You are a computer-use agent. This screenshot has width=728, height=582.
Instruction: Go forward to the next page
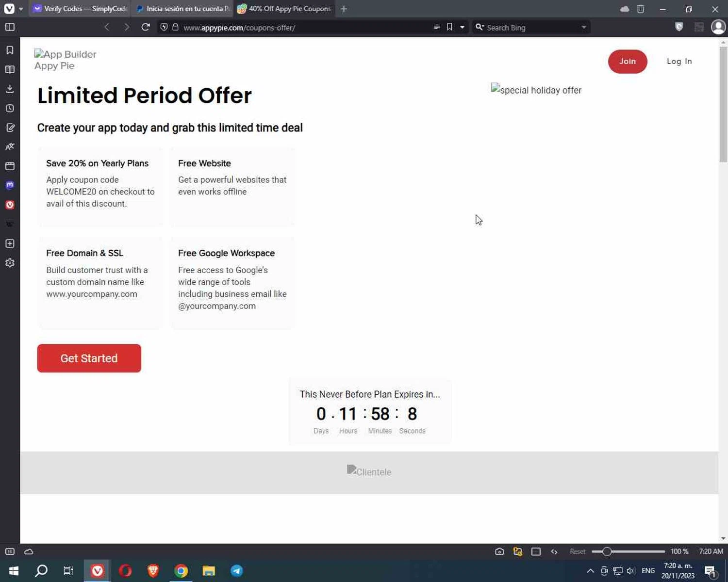click(x=126, y=27)
